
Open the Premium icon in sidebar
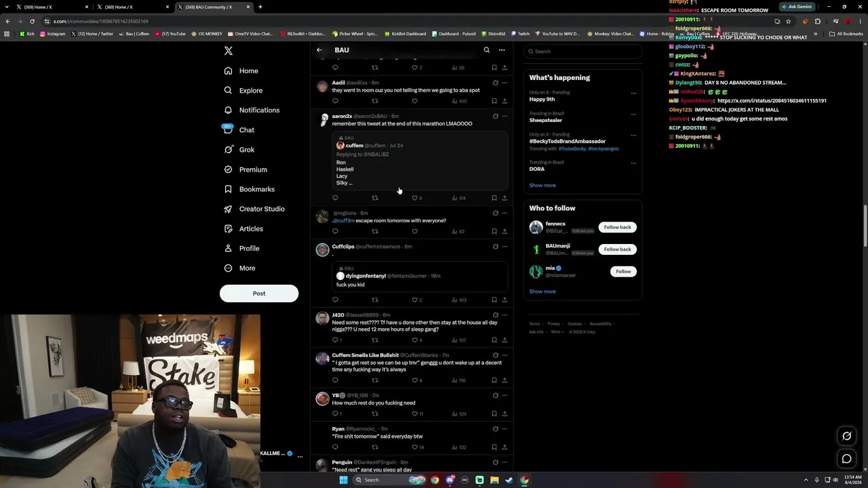click(x=228, y=169)
